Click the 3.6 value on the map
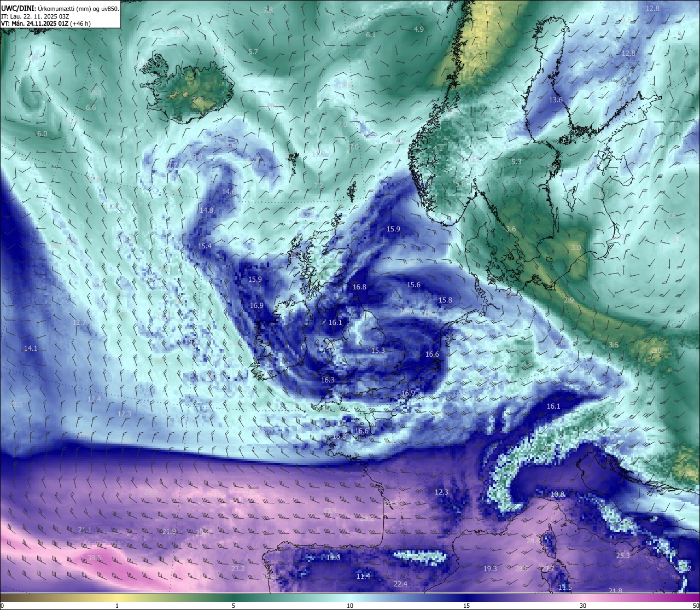 coord(511,229)
